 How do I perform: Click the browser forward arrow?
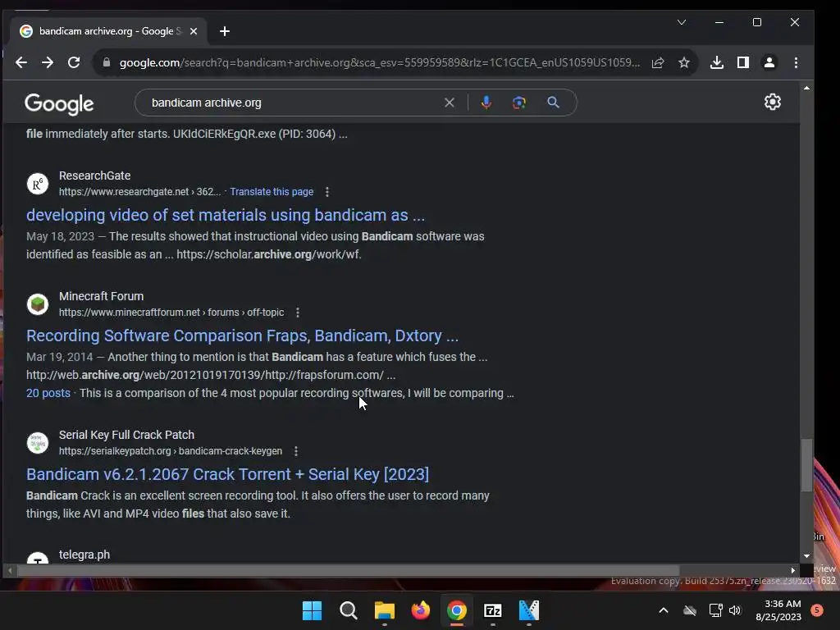(x=48, y=62)
